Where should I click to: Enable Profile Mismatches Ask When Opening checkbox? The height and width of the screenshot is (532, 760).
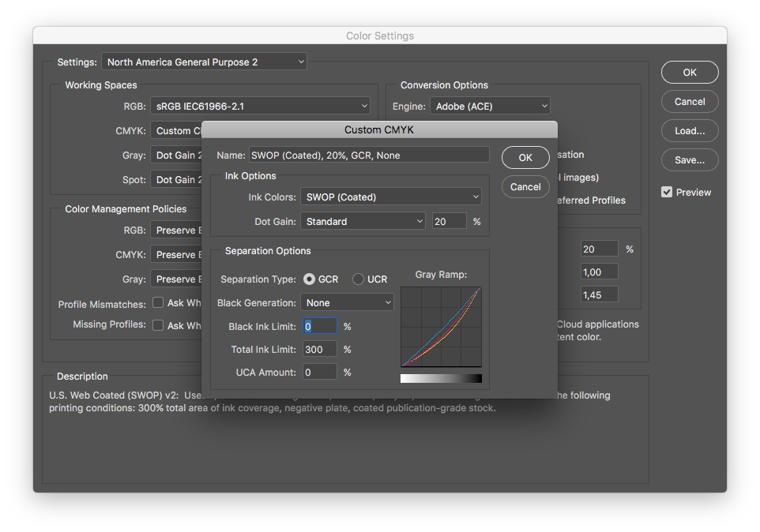tap(158, 303)
